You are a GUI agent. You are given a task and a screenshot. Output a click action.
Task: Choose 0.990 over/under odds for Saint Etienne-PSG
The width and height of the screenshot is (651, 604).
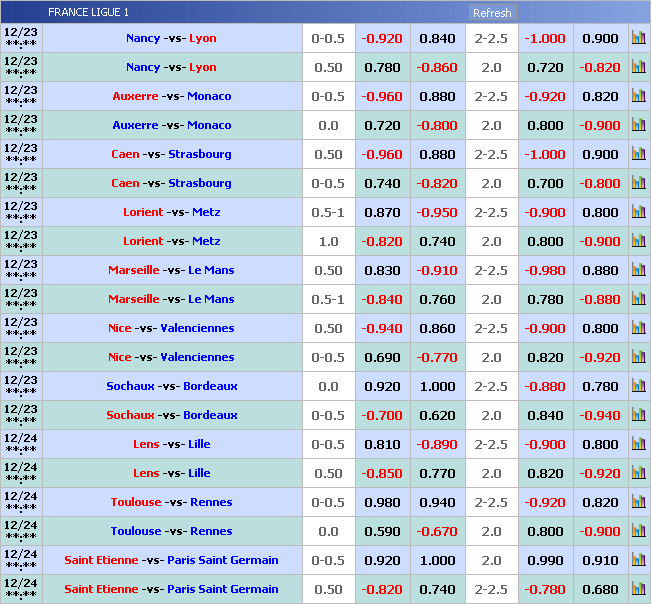[x=545, y=560]
